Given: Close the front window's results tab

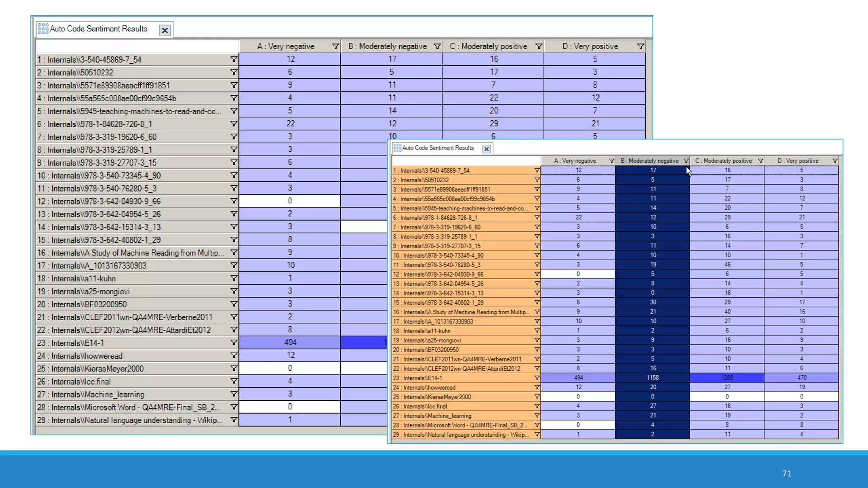Looking at the screenshot, I should pos(487,149).
